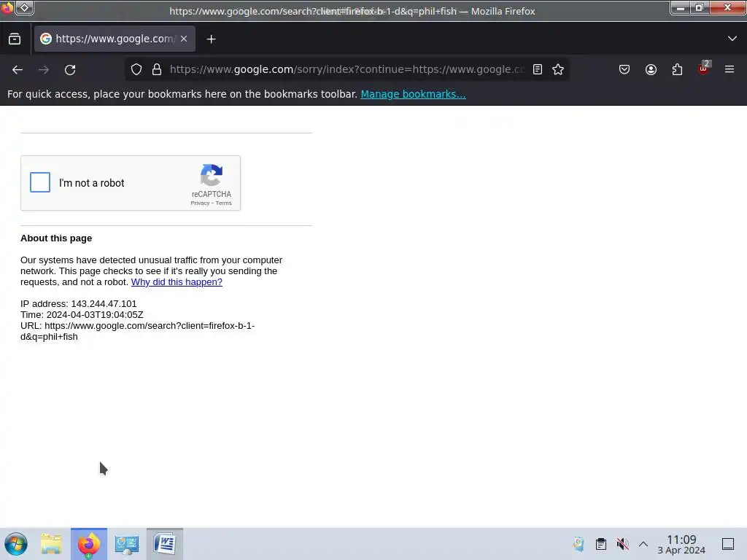Click the taskbar clock and date
The height and width of the screenshot is (560, 747).
click(681, 544)
